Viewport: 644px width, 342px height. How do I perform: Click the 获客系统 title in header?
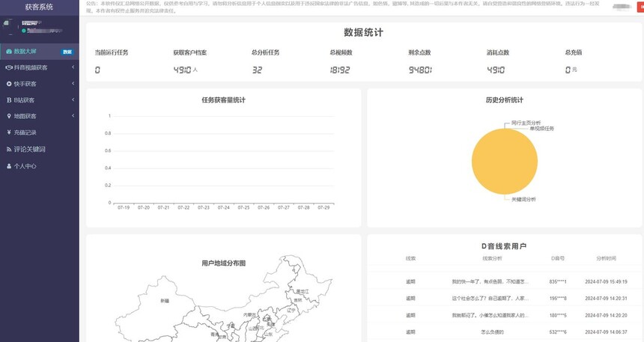coord(39,7)
